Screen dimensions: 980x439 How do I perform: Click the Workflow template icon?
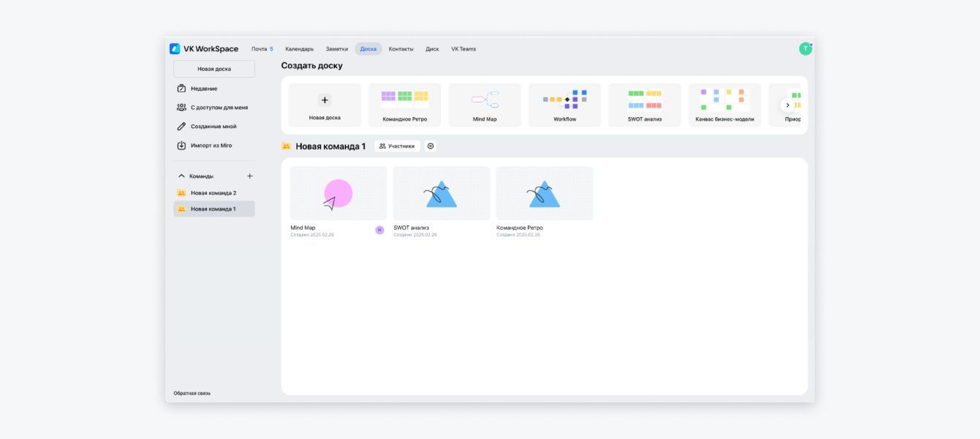click(x=565, y=100)
